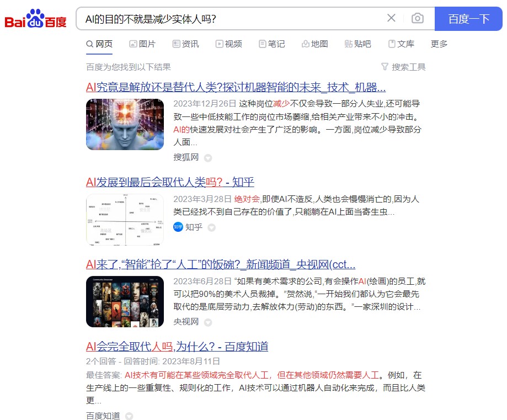Open the 视频 tab

click(x=229, y=44)
